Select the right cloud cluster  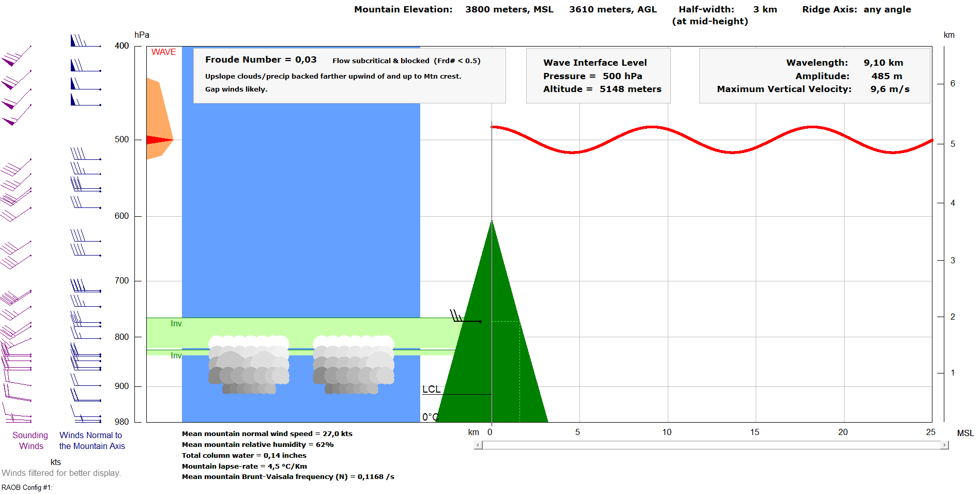coord(354,365)
